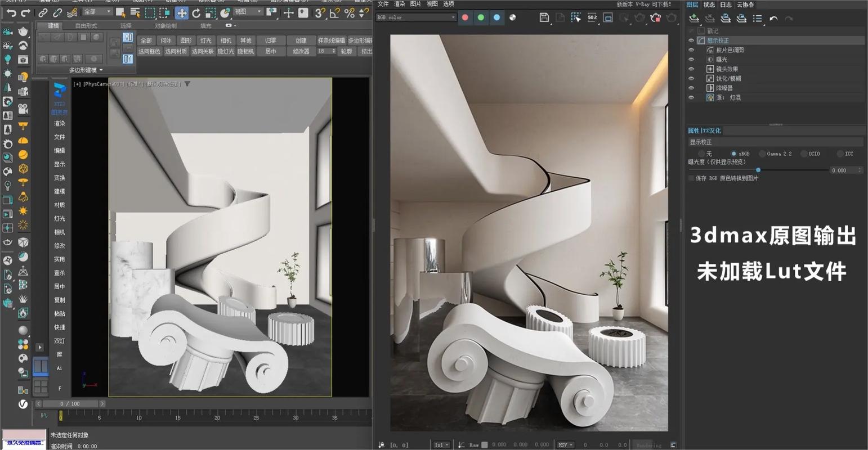Open the 渲染 menu in frame buffer
868x450 pixels.
pyautogui.click(x=399, y=4)
